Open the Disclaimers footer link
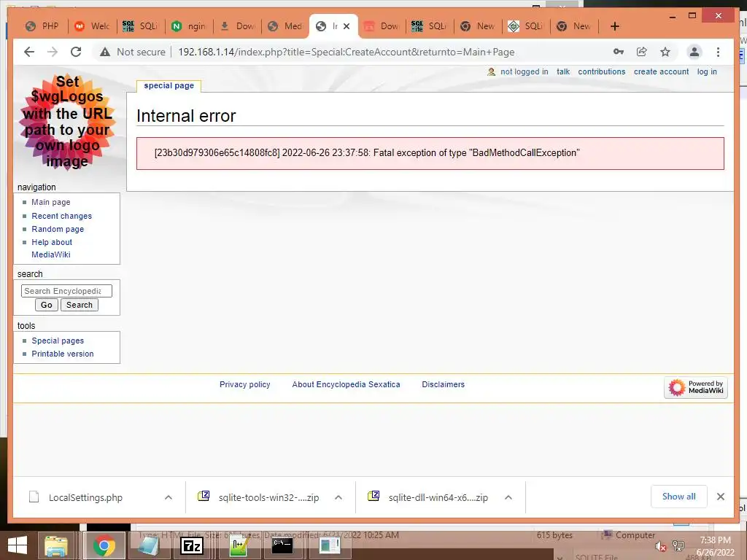The height and width of the screenshot is (560, 747). coord(443,384)
